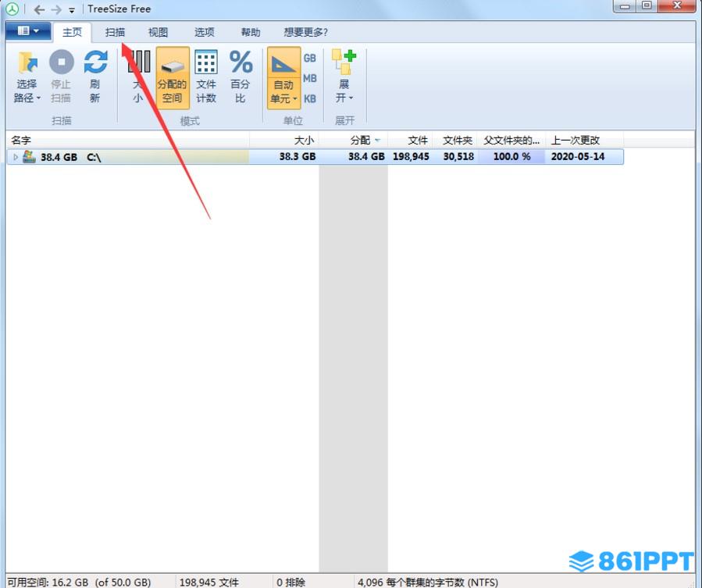The image size is (702, 588).
Task: Sort by Last Change (上一次更改) column header
Action: tap(584, 141)
